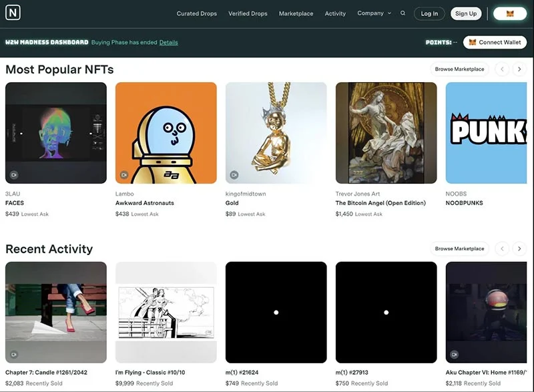
Task: Go to the Marketplace page
Action: point(296,13)
